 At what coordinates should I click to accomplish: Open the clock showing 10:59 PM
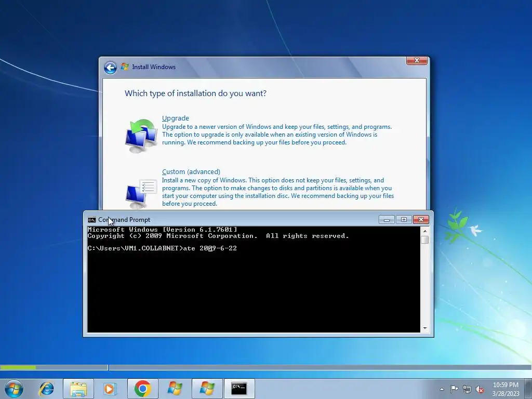[506, 389]
